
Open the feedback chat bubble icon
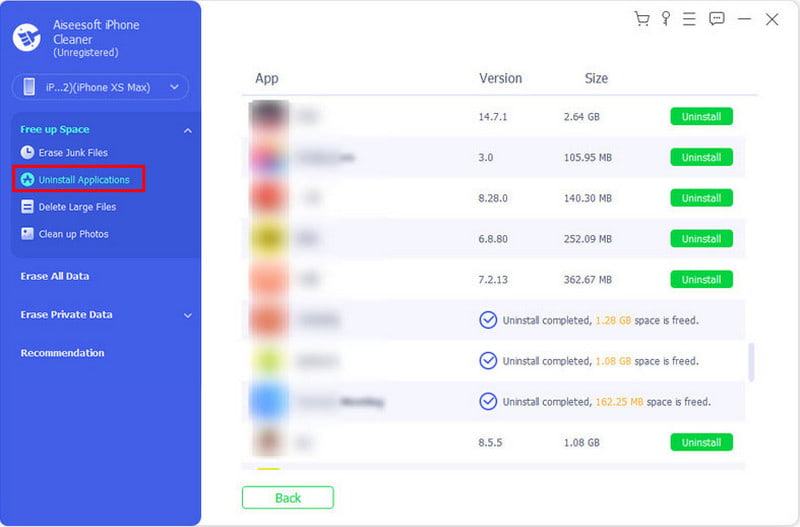717,19
